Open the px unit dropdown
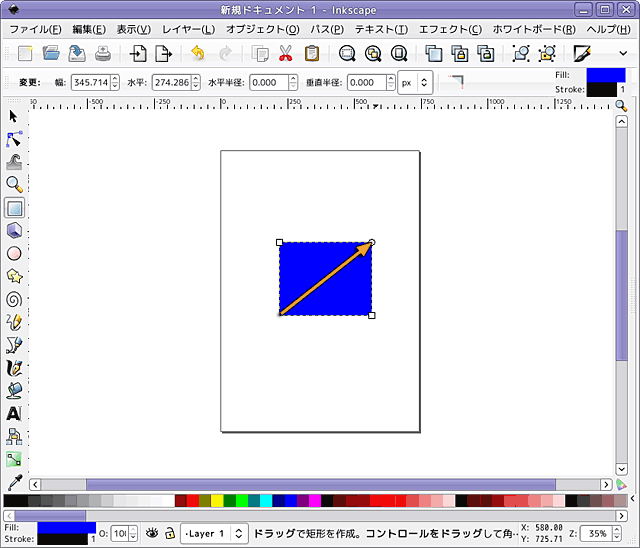 [414, 82]
